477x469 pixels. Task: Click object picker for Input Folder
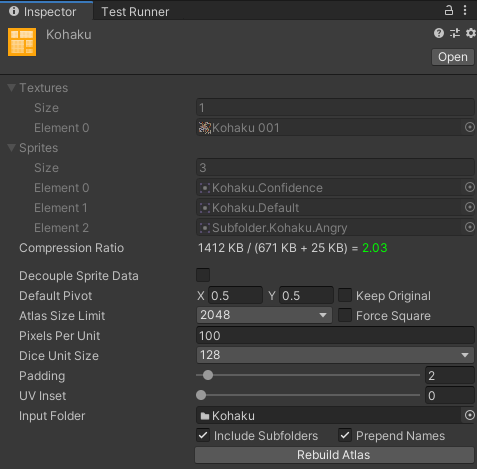pos(470,415)
